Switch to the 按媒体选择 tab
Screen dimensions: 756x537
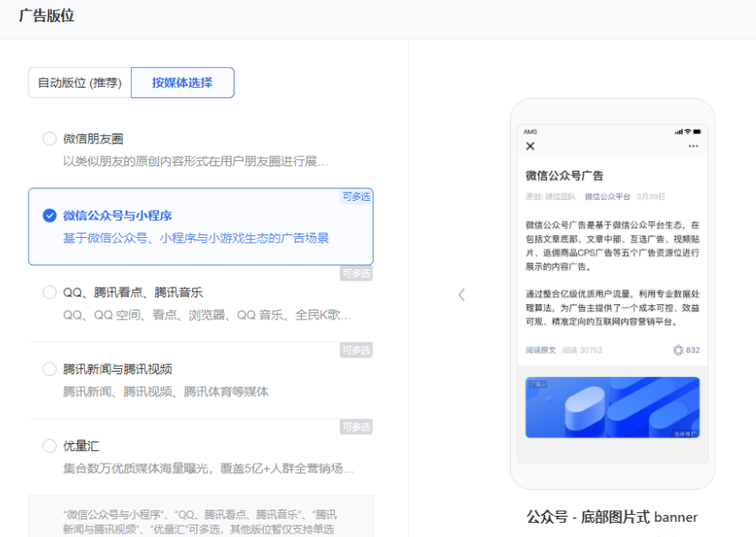[181, 81]
